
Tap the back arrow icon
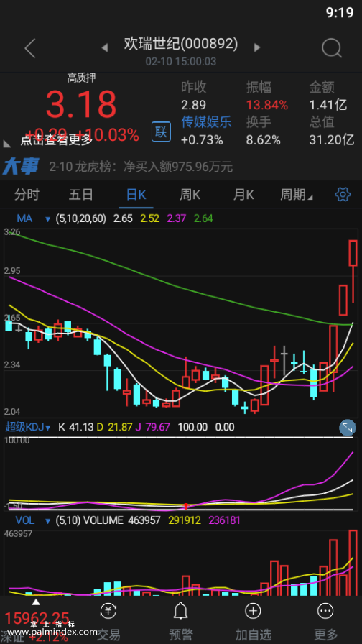coord(30,48)
